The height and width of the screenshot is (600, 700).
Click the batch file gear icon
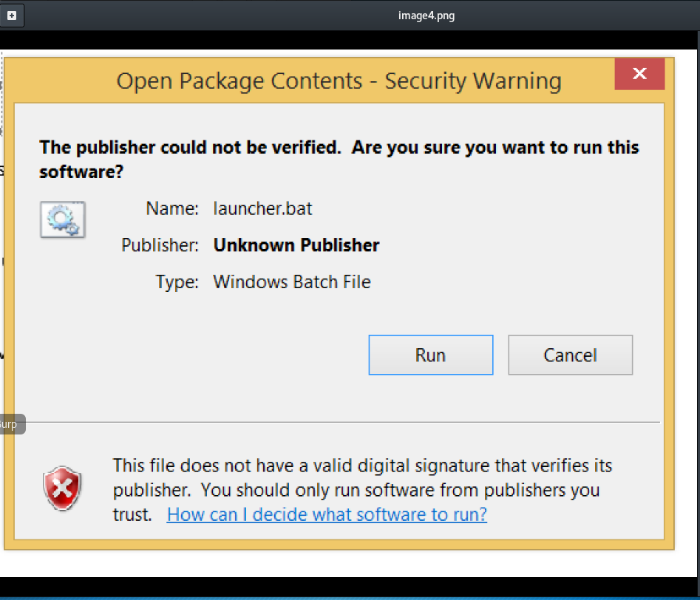[x=62, y=219]
